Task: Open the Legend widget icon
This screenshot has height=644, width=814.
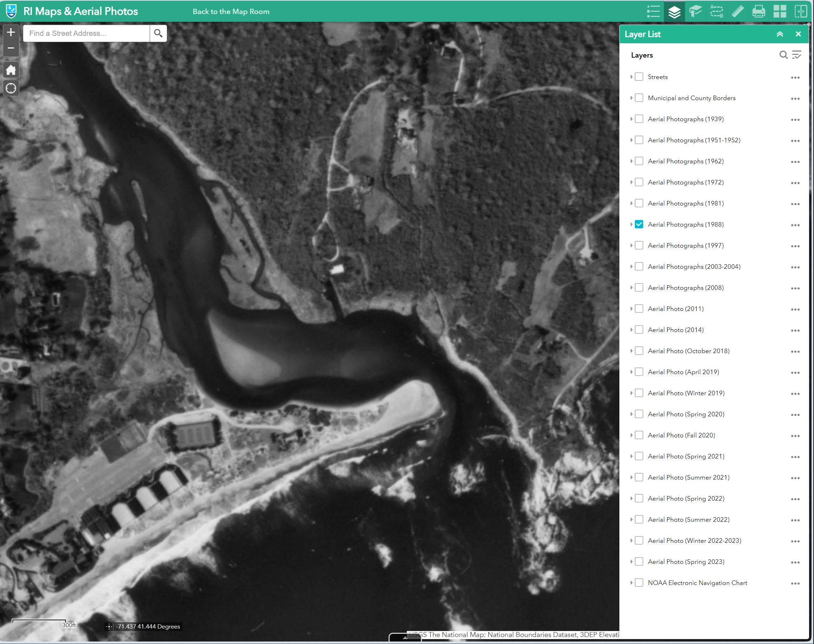Action: pos(653,11)
